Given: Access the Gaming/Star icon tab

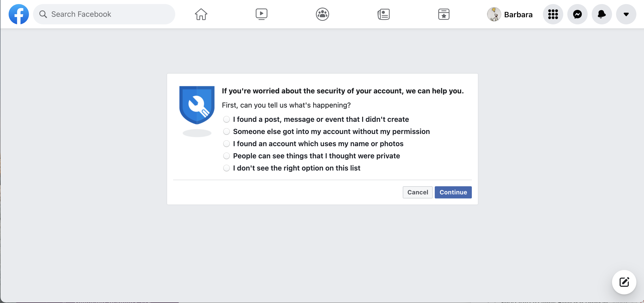Looking at the screenshot, I should 444,14.
